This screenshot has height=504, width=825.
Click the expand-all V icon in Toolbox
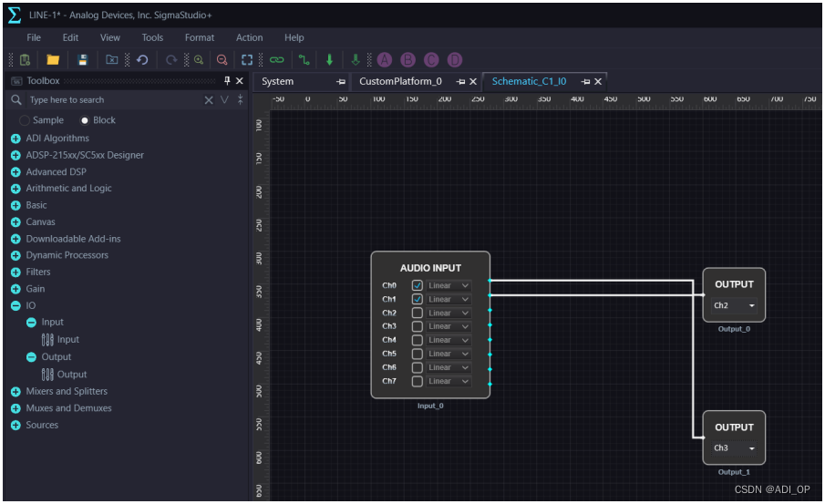click(224, 100)
